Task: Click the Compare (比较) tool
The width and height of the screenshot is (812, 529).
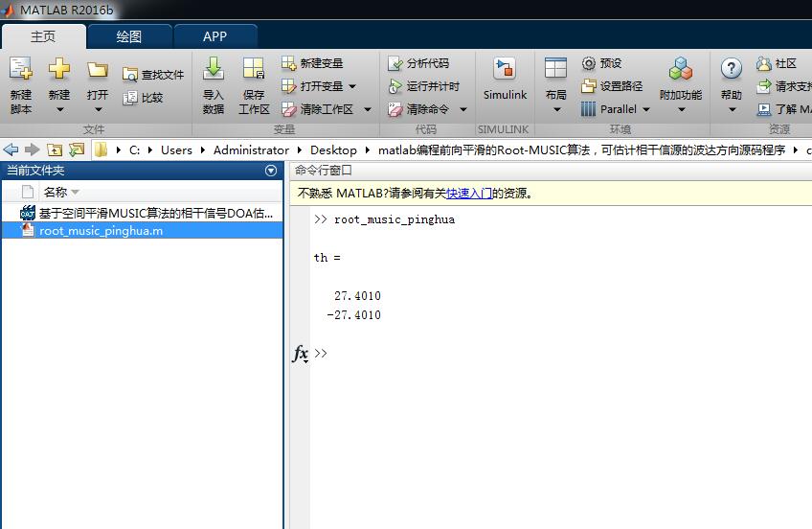Action: 143,98
